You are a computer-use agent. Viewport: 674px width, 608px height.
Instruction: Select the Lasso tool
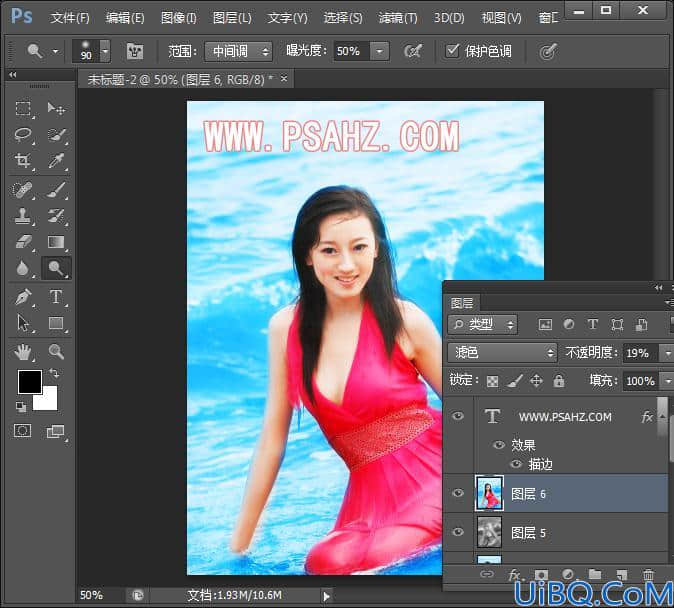click(23, 135)
